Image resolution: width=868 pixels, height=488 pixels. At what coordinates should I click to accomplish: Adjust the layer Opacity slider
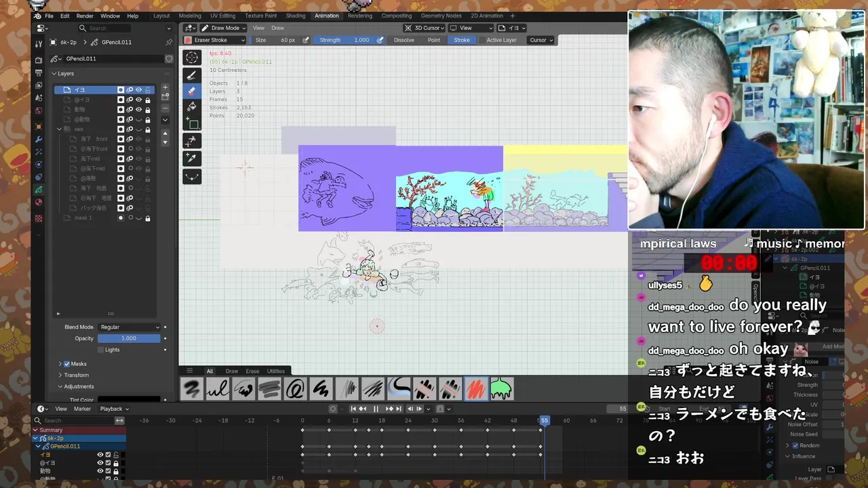point(129,338)
